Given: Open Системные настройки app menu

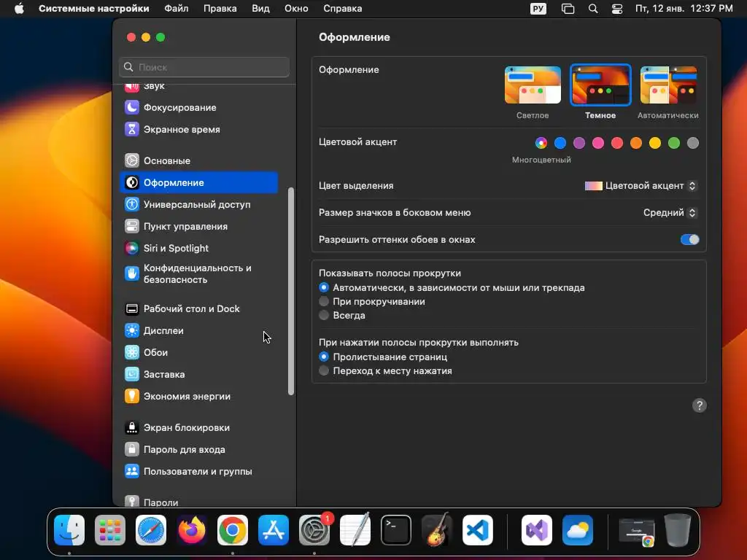Looking at the screenshot, I should [94, 9].
